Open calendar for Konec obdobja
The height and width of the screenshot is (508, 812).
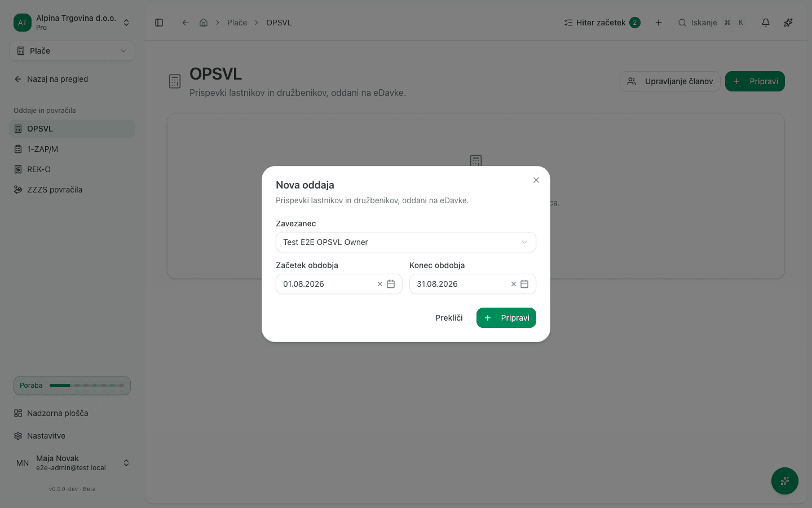524,284
